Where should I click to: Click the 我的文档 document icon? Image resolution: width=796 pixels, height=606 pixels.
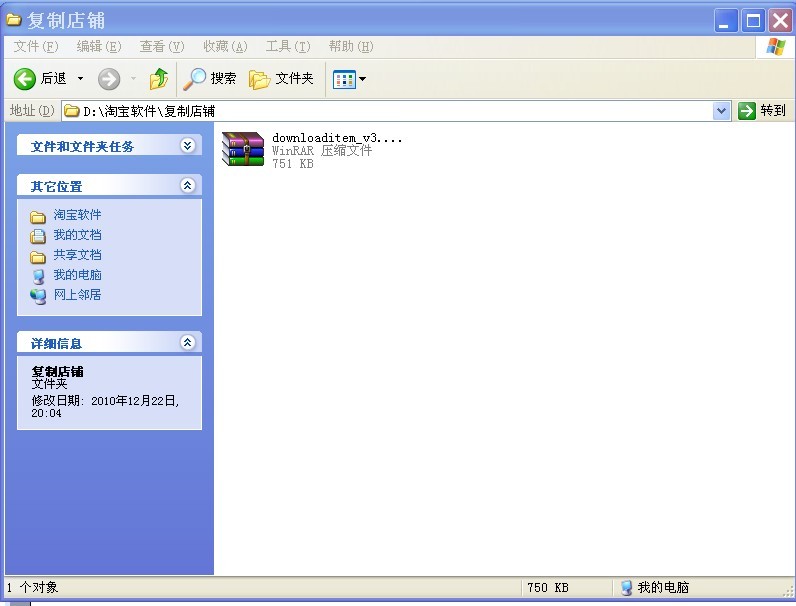pyautogui.click(x=38, y=236)
